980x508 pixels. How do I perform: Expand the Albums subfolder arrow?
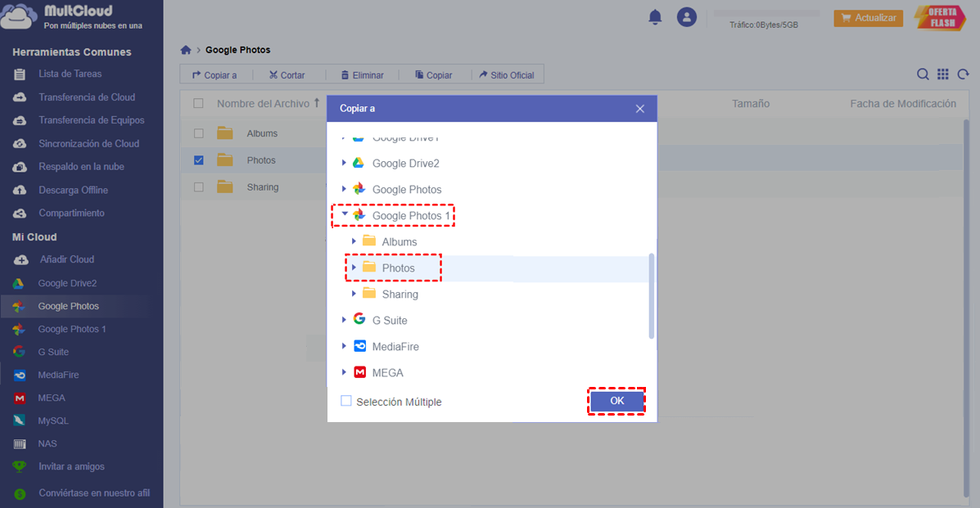coord(354,241)
